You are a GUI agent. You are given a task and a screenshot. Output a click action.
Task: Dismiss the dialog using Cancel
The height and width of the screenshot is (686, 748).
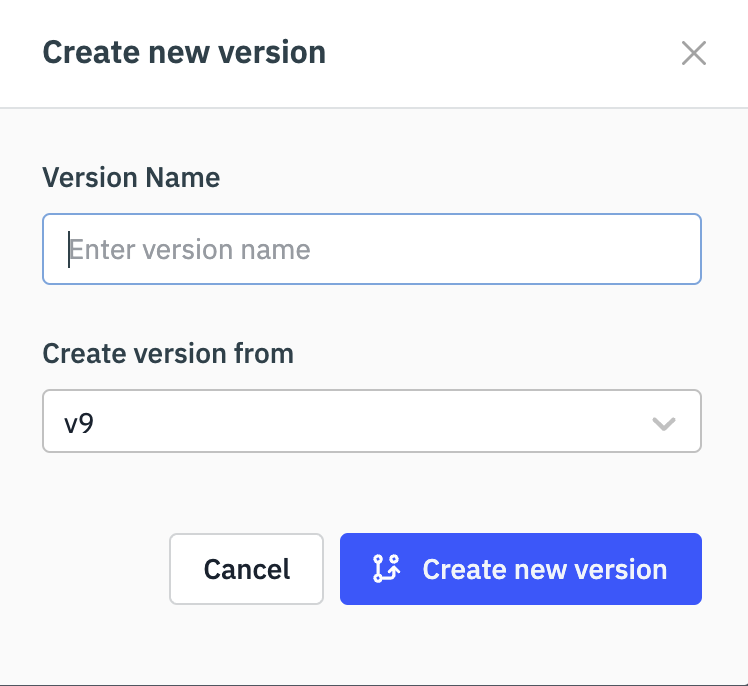click(x=246, y=569)
